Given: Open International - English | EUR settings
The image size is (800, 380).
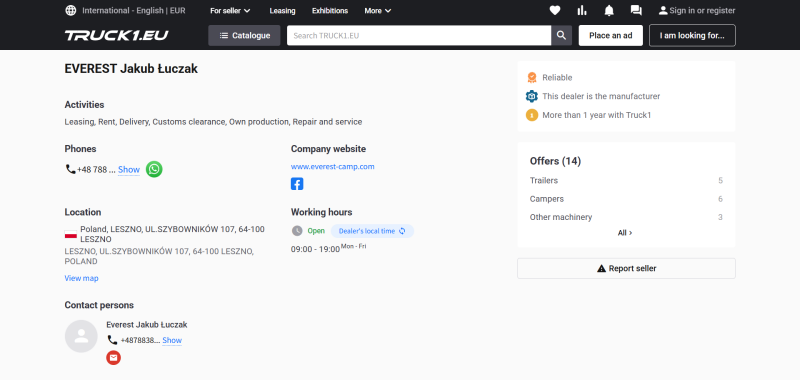Looking at the screenshot, I should pos(134,10).
